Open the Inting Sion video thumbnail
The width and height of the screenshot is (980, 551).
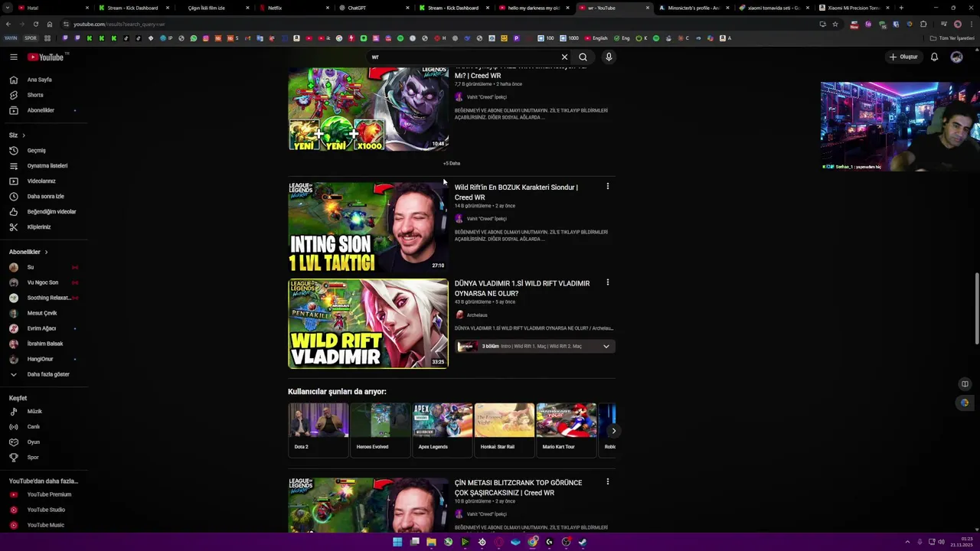click(368, 227)
